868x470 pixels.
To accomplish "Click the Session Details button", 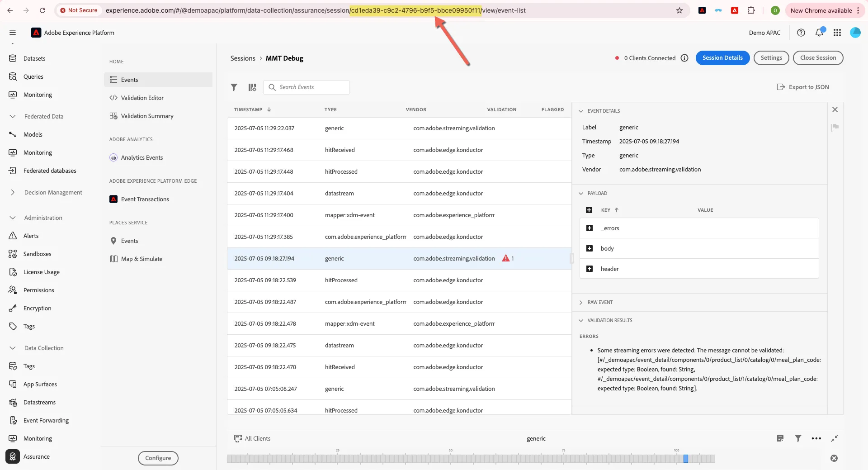I will [x=722, y=58].
